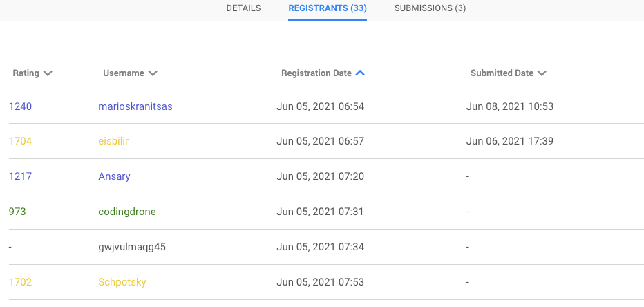The width and height of the screenshot is (644, 307).
Task: Open Ansary's profile
Action: pyautogui.click(x=115, y=176)
